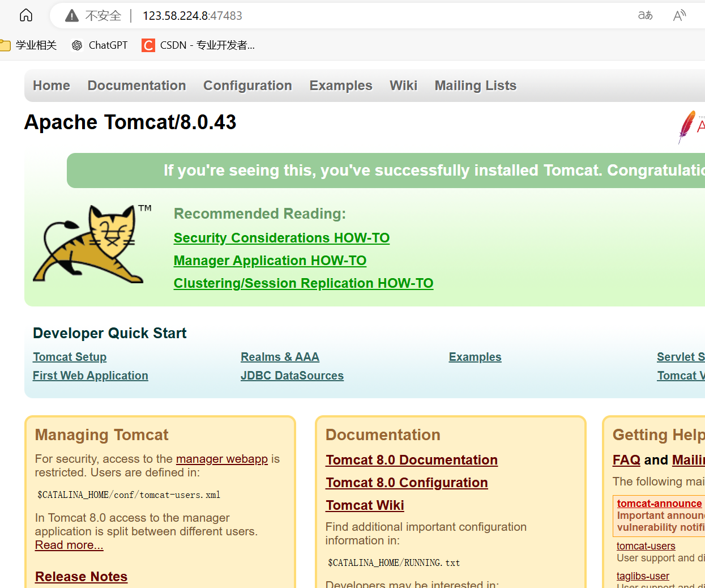Click the not-secure warning triangle icon

72,15
